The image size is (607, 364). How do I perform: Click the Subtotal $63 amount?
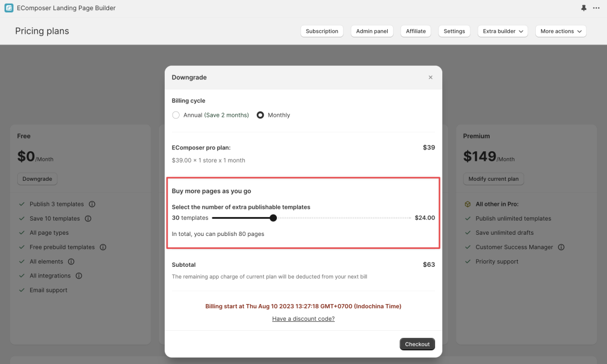pos(429,264)
